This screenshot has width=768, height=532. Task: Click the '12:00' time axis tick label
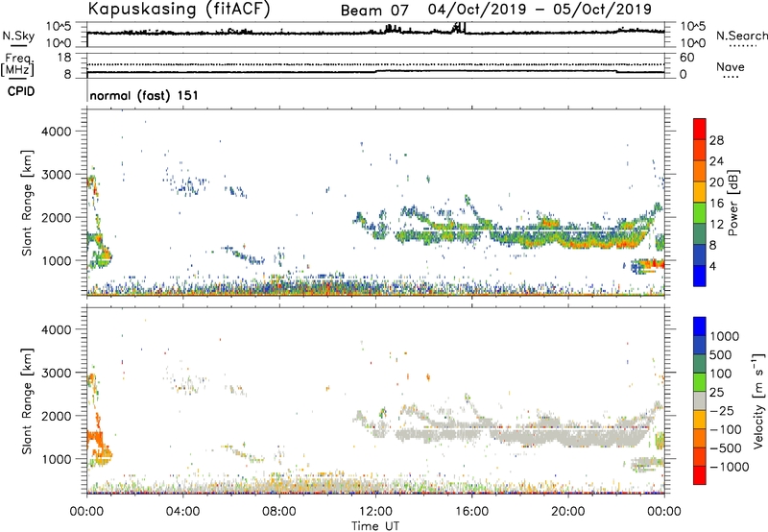[375, 512]
